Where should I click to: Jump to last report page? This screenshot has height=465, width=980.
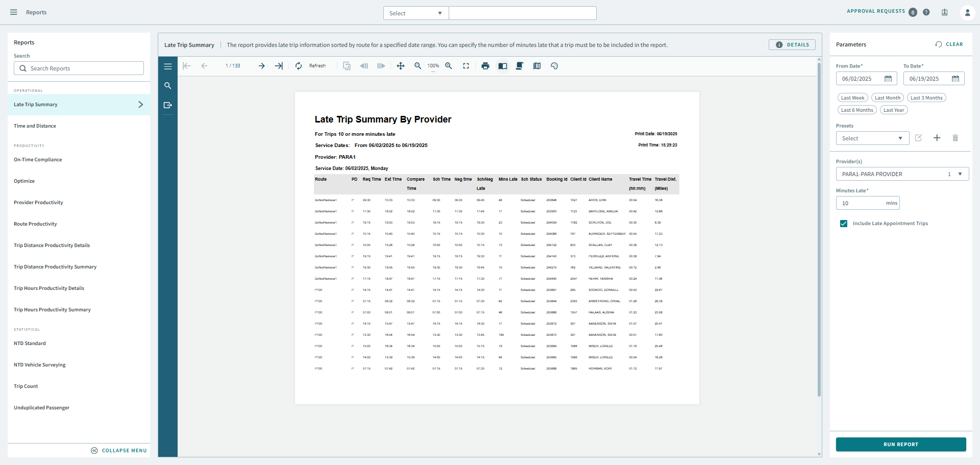coord(279,66)
